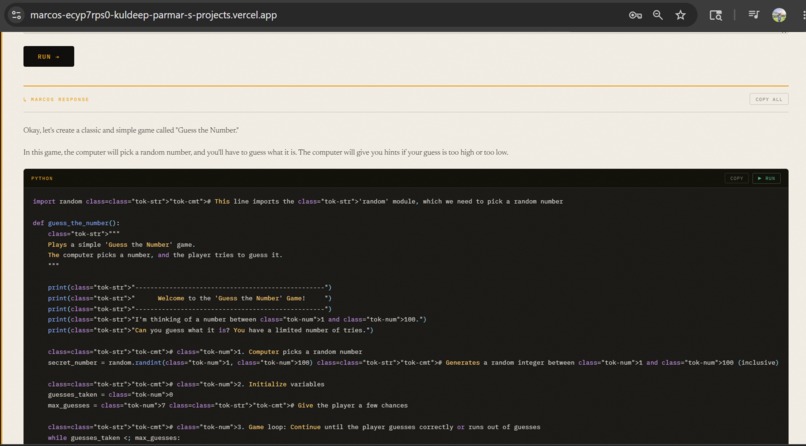Screen dimensions: 806x446
Task: Click 'max_guesses =' code line
Action: coord(227,405)
